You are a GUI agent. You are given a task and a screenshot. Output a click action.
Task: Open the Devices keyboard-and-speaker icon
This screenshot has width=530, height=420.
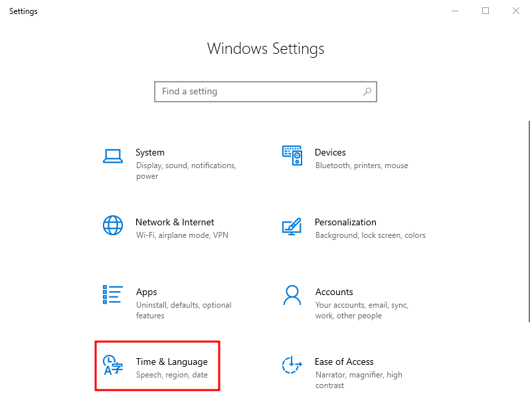point(292,156)
